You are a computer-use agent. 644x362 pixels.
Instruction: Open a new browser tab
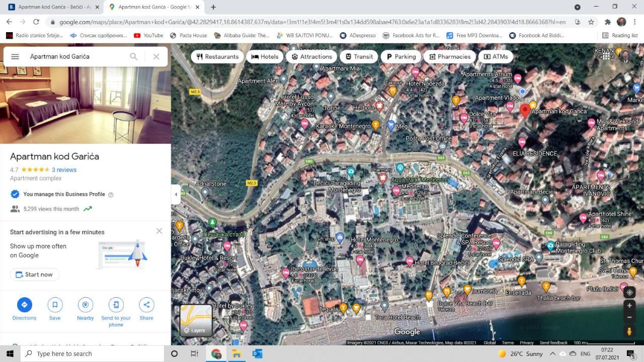click(x=213, y=7)
